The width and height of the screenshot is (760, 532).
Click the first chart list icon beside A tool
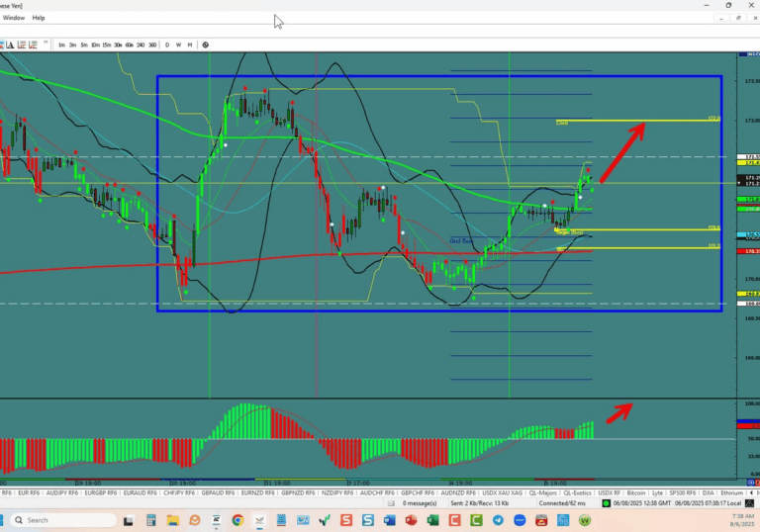(22, 45)
